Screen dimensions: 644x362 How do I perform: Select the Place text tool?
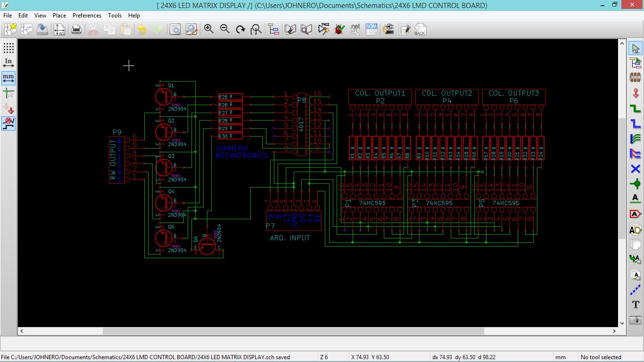[x=636, y=304]
